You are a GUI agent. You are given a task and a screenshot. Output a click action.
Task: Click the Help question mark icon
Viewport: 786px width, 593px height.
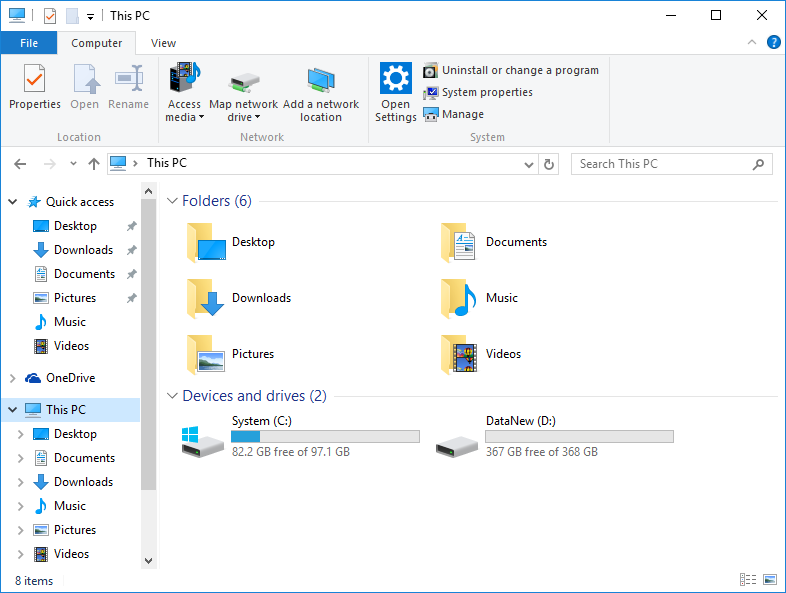[x=773, y=43]
